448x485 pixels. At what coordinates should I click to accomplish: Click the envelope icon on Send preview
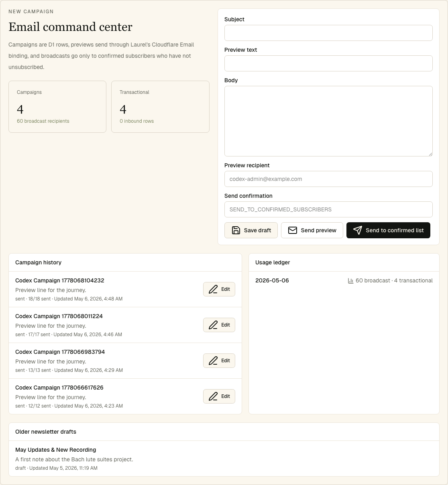pos(293,230)
